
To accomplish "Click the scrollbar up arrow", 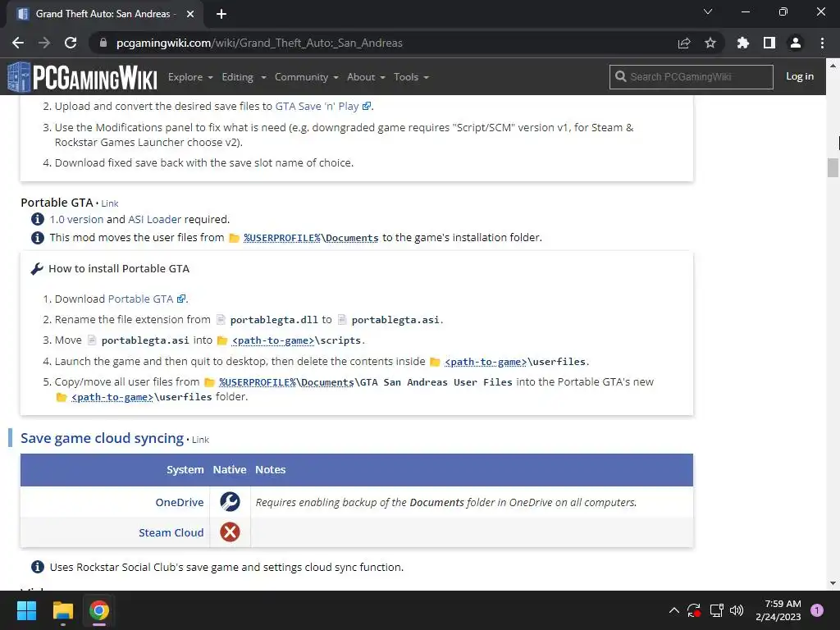I will (x=833, y=66).
